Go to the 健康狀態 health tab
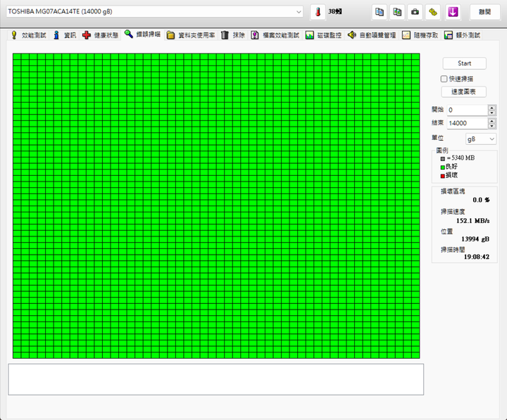507x420 pixels. pyautogui.click(x=100, y=35)
